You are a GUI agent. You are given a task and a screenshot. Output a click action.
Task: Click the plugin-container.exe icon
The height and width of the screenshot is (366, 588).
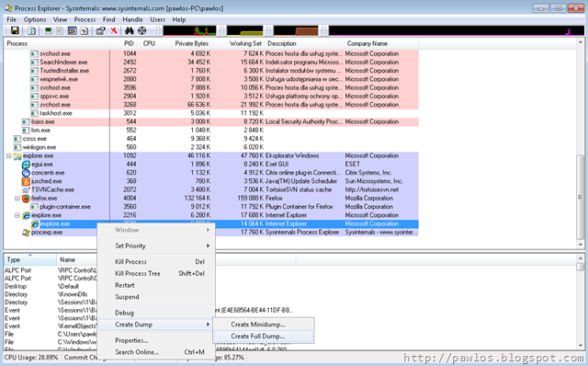34,207
